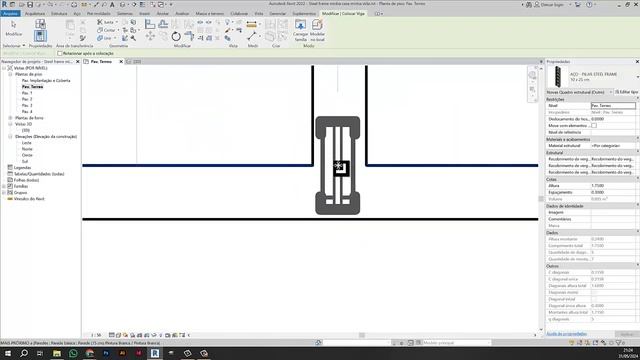Click the Type Properties icon above Propriedades

pyautogui.click(x=40, y=24)
